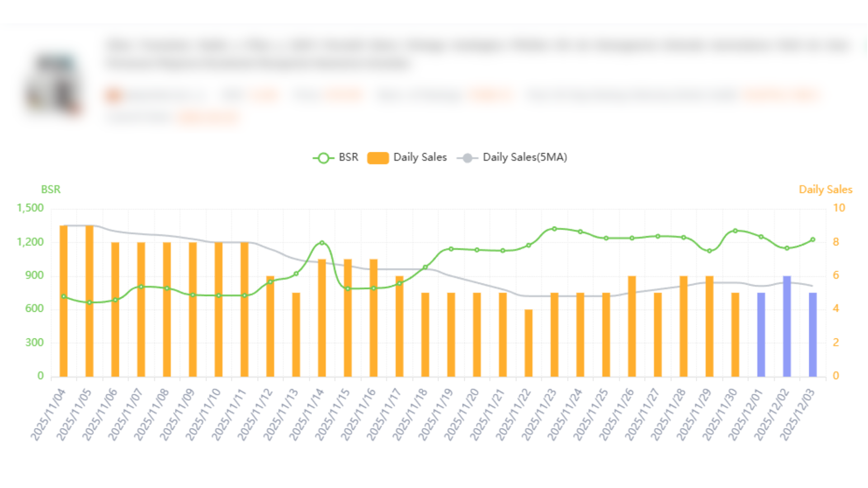This screenshot has width=868, height=488.
Task: Select the 2025/11/04 date axis label
Action: (47, 413)
